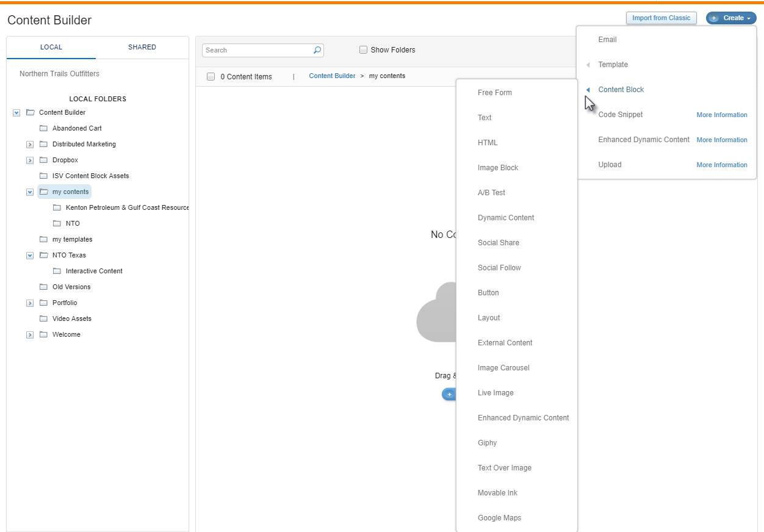Pick HTML content block

coord(488,143)
